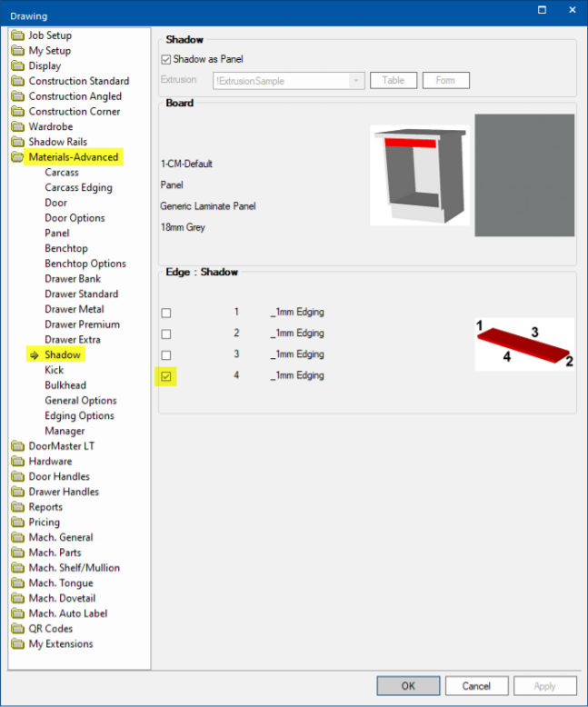Image resolution: width=588 pixels, height=707 pixels.
Task: Enable edging on shadow edge 3
Action: (x=166, y=355)
